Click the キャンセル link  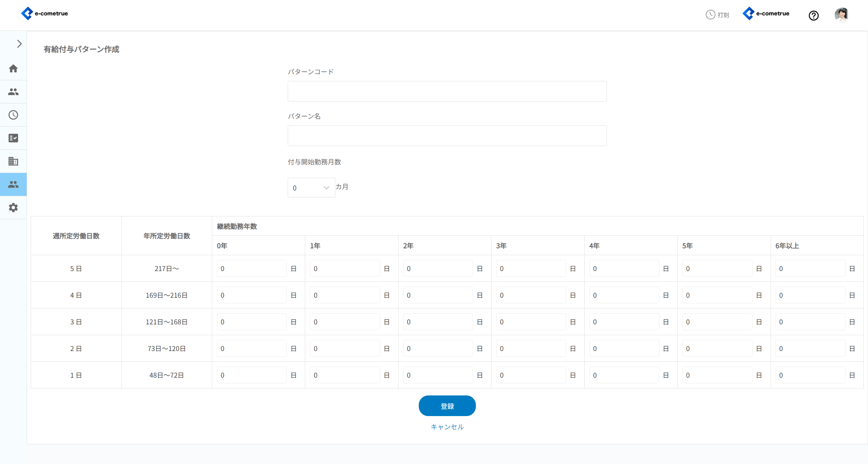point(447,427)
